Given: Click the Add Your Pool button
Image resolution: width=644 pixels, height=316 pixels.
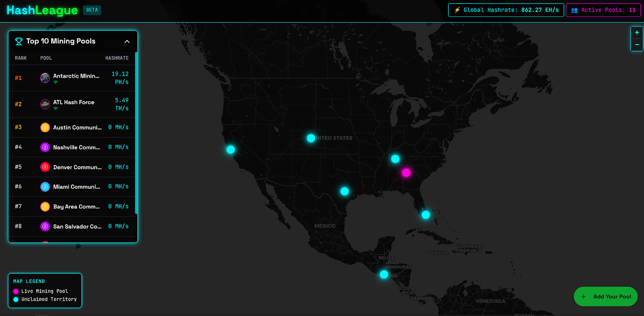Looking at the screenshot, I should (605, 297).
